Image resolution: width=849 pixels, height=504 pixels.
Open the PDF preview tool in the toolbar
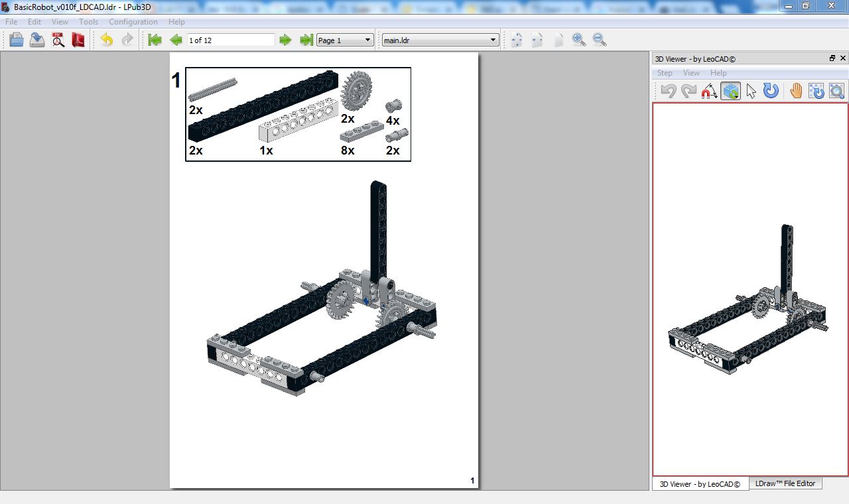point(58,40)
